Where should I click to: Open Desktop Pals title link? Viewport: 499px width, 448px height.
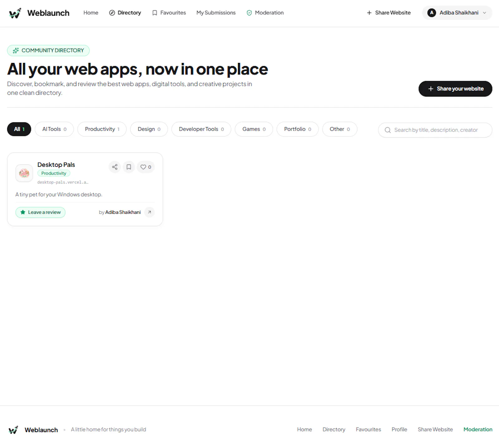[56, 164]
